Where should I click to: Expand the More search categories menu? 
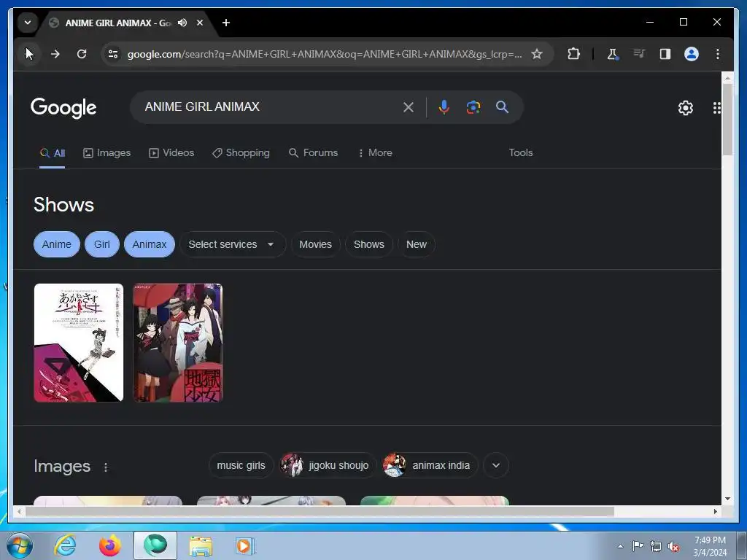coord(375,153)
